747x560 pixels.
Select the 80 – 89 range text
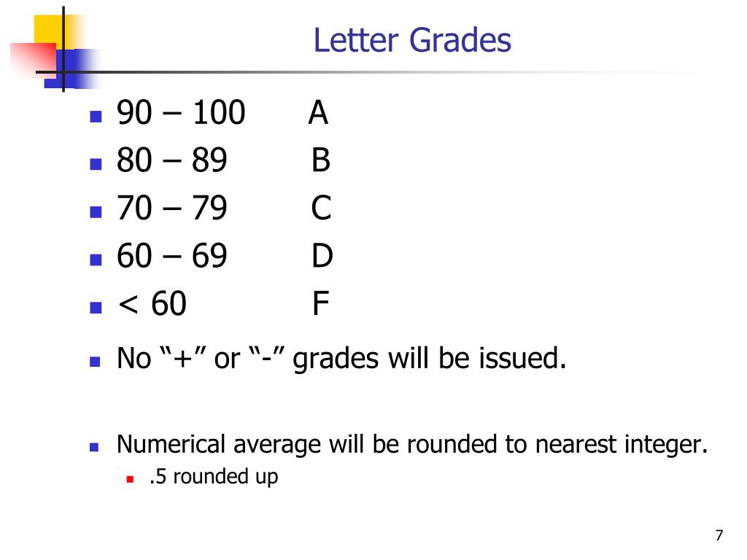[x=172, y=160]
